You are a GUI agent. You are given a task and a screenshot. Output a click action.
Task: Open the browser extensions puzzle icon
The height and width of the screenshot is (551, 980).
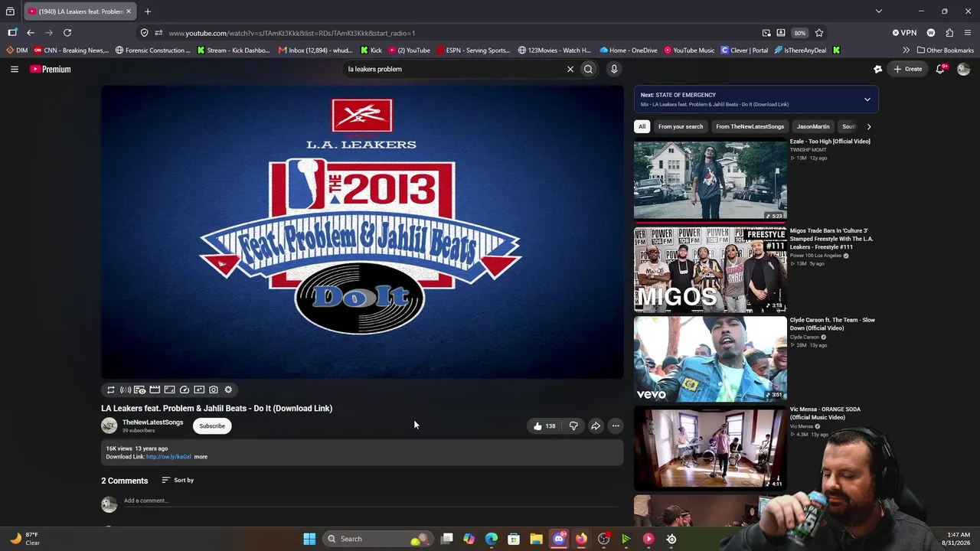[949, 33]
